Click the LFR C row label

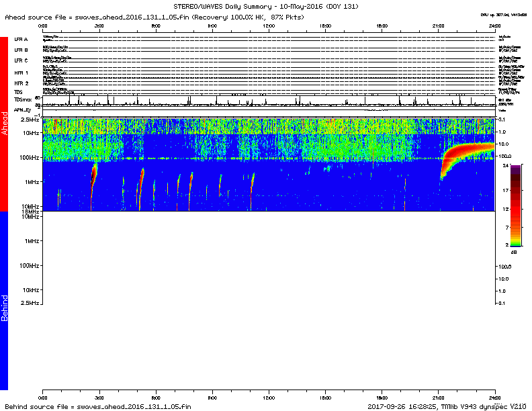tap(21, 60)
